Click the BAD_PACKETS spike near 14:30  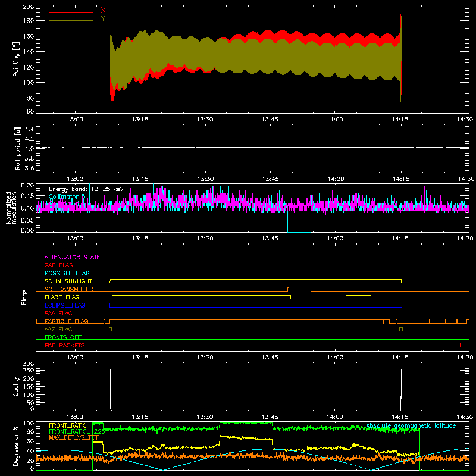click(461, 345)
